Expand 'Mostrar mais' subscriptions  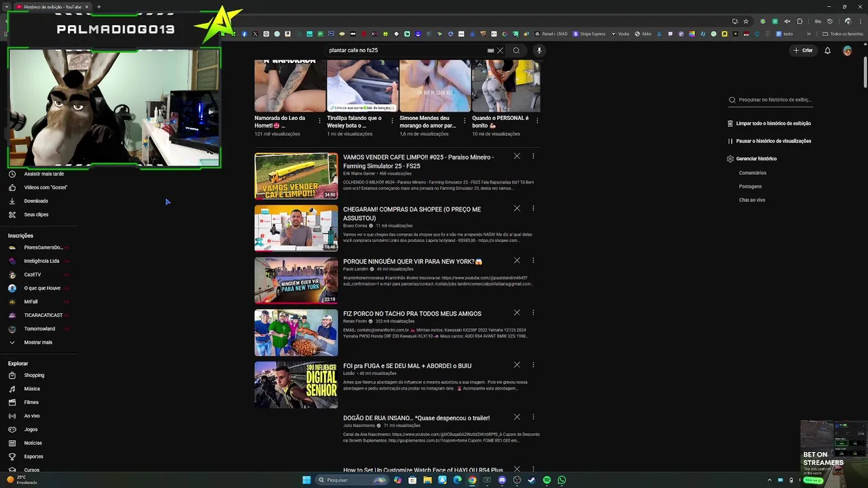coord(39,342)
